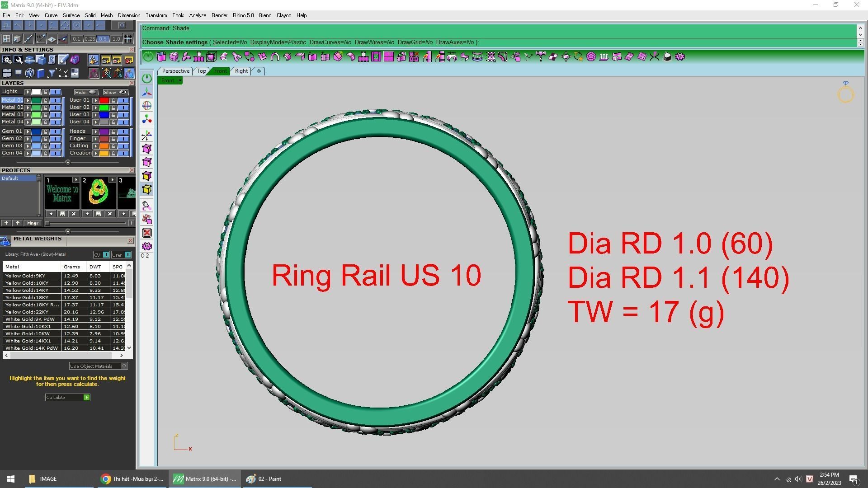Image resolution: width=868 pixels, height=488 pixels.
Task: Click the metal weights scale icon
Action: (5, 240)
